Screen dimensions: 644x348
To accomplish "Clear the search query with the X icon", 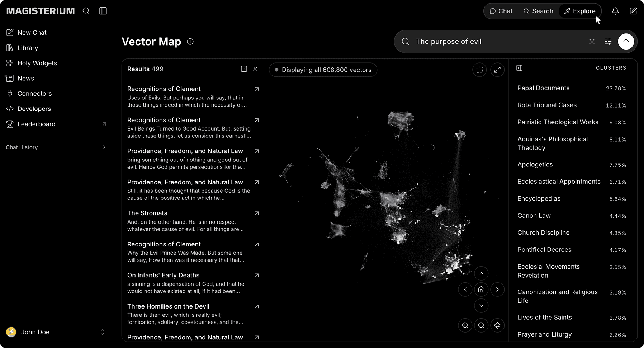I will point(592,42).
